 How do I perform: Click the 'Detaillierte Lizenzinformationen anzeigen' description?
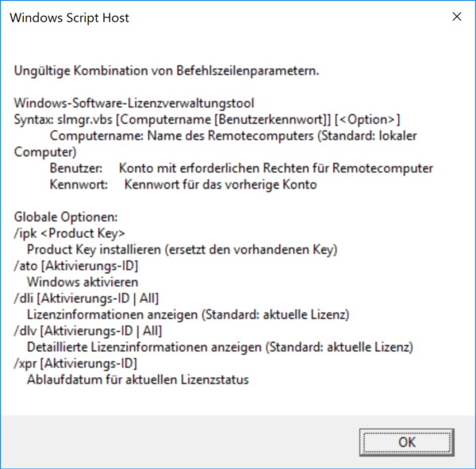218,348
